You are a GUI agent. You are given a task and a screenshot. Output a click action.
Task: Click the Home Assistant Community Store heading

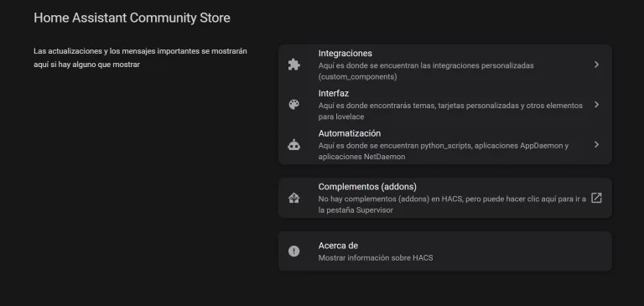(132, 18)
